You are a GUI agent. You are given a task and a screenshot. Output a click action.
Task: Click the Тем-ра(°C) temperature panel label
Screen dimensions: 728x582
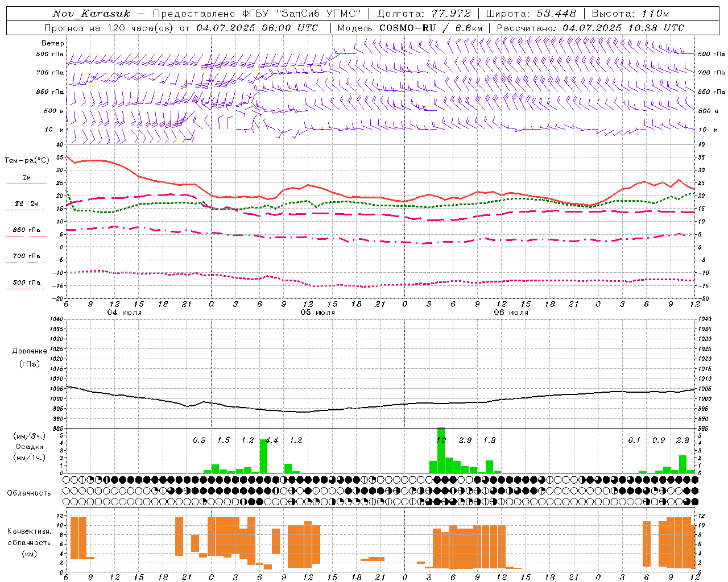click(27, 161)
